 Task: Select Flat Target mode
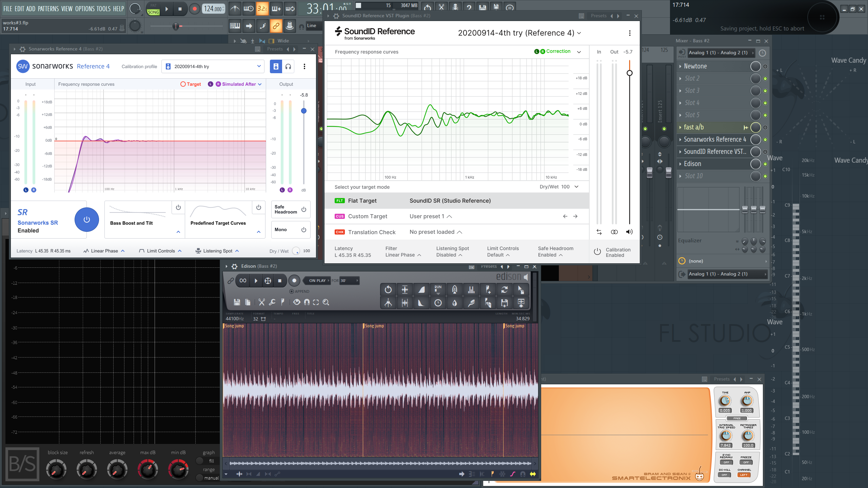click(x=456, y=201)
